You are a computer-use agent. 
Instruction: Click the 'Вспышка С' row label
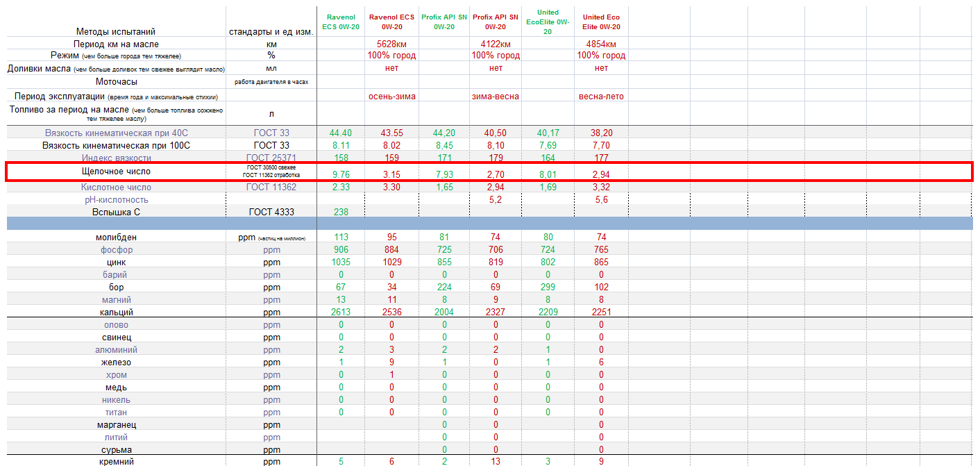[x=116, y=212]
